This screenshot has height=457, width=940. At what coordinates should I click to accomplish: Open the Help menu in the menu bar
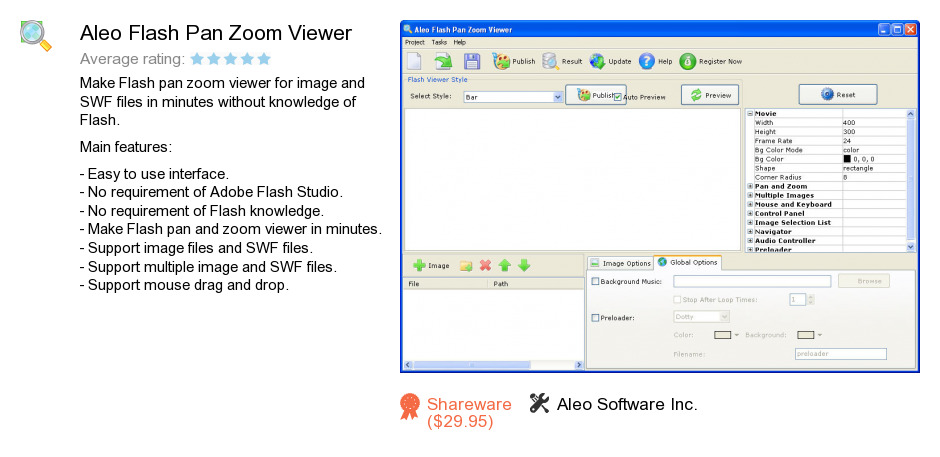point(459,43)
